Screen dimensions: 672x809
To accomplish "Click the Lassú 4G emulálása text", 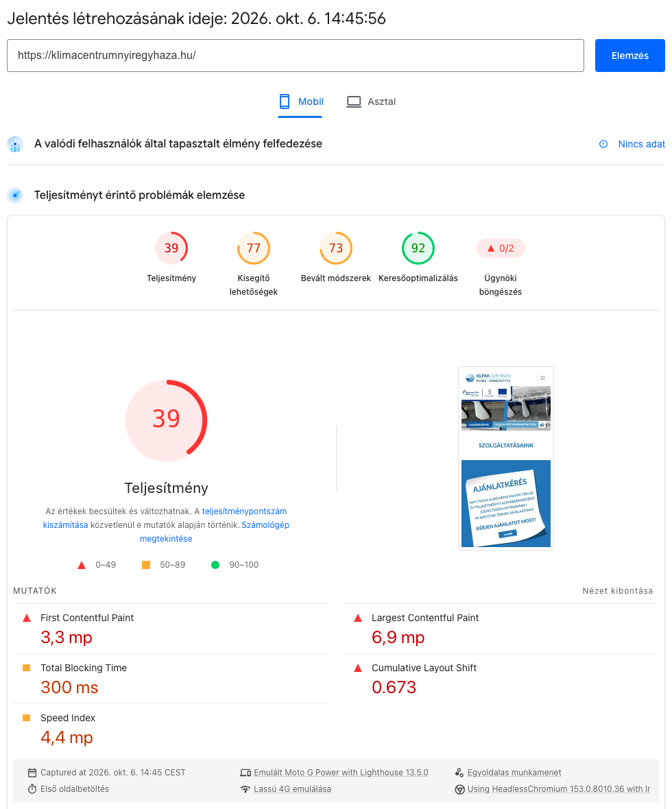I will coord(292,789).
